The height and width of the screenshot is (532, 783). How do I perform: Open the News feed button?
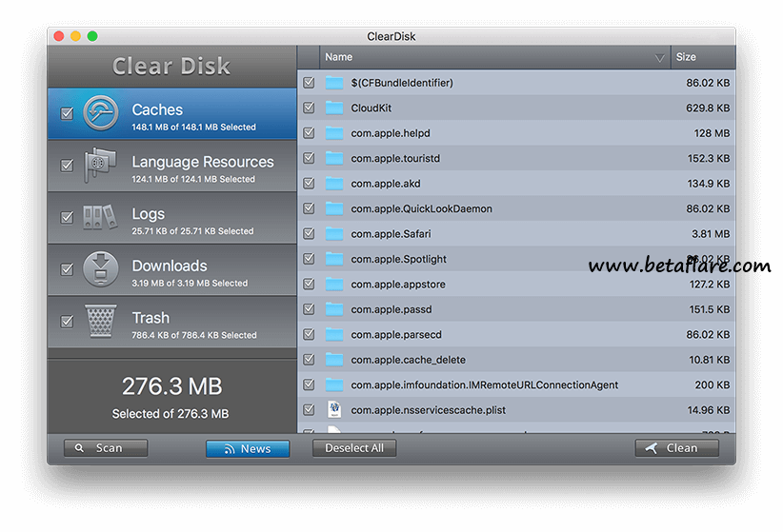[x=248, y=449]
